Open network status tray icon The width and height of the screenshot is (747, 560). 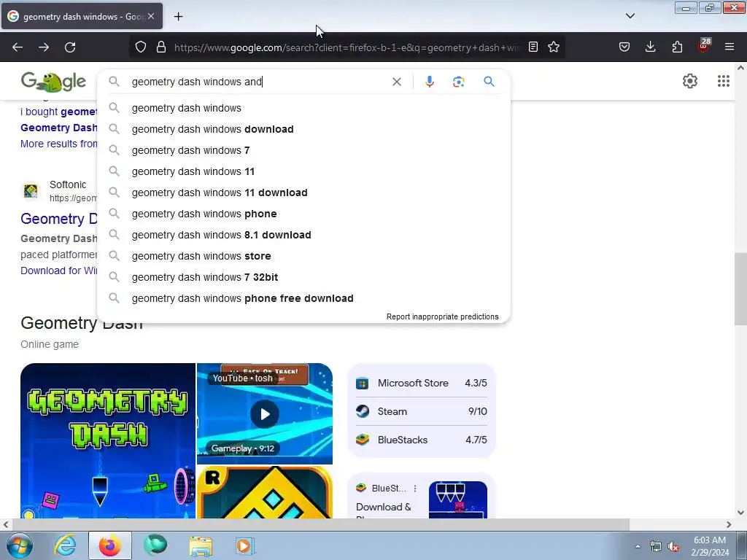[x=656, y=547]
